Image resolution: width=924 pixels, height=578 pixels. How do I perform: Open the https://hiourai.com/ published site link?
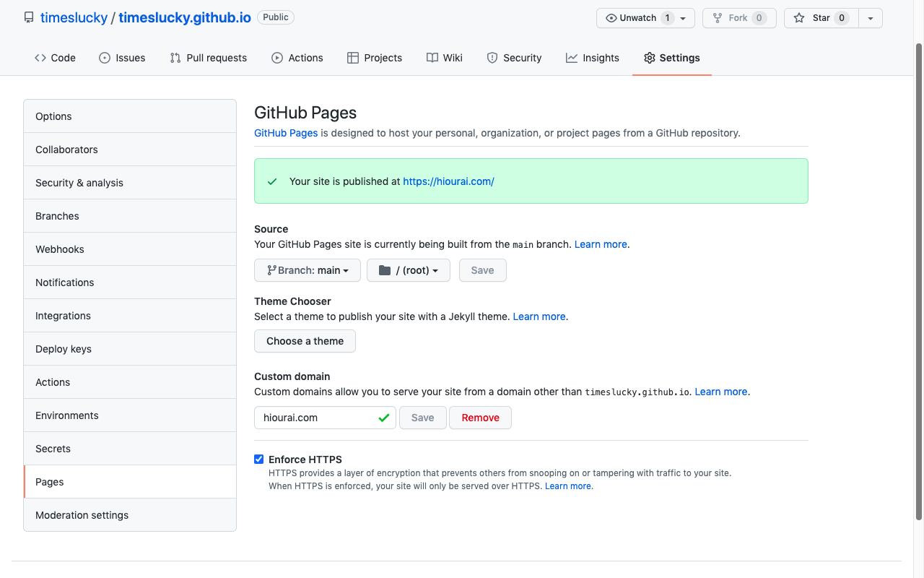[x=448, y=181]
